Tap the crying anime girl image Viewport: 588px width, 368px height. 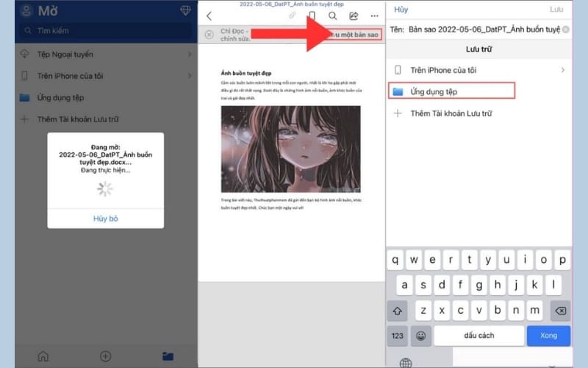point(290,149)
